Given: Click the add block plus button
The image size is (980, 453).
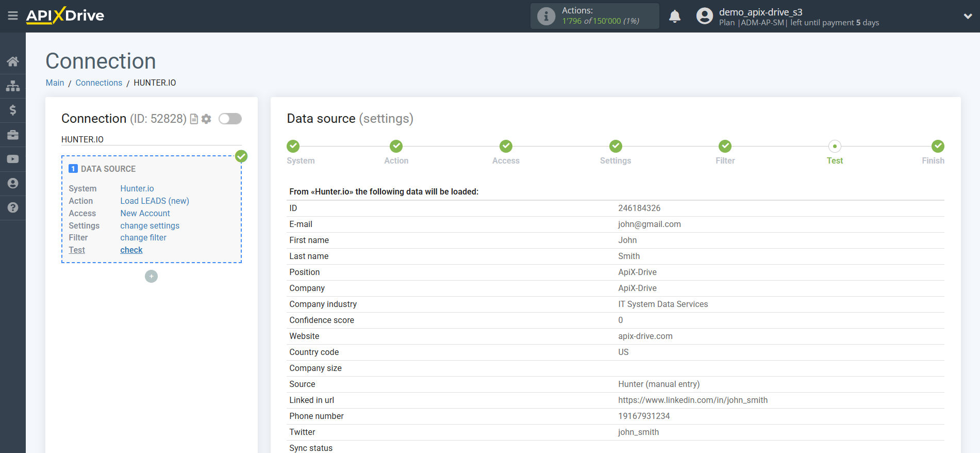Looking at the screenshot, I should click(x=151, y=277).
